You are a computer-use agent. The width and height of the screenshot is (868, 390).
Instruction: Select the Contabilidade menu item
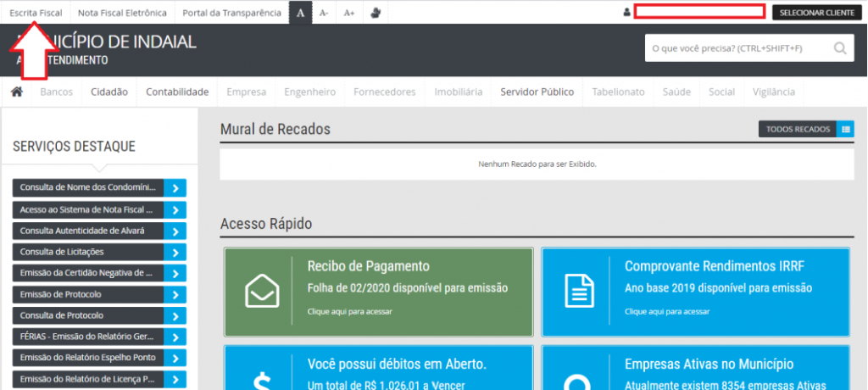pyautogui.click(x=177, y=92)
